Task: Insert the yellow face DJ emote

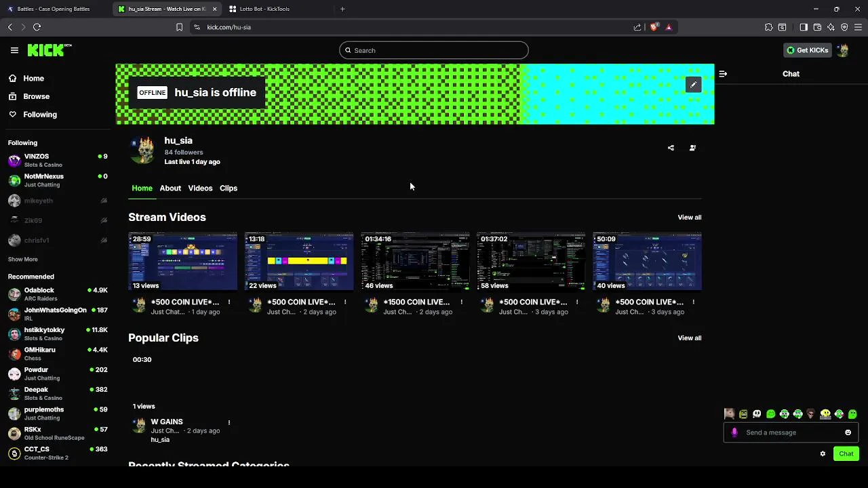Action: coord(825,414)
